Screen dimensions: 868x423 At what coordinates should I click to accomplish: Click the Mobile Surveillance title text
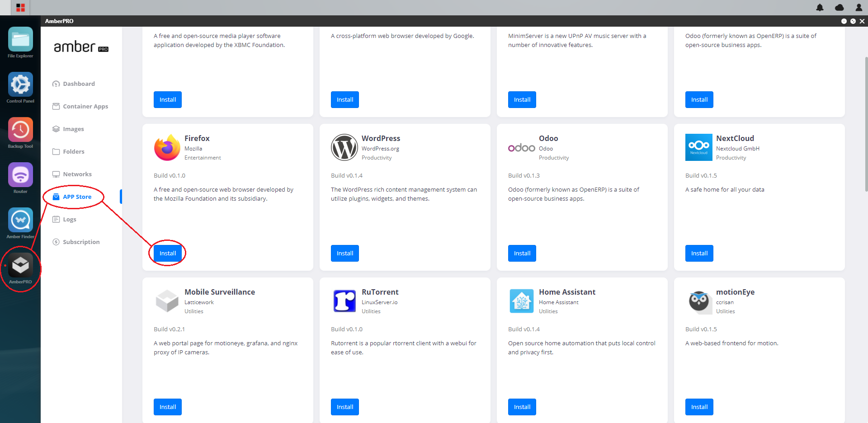coord(220,292)
